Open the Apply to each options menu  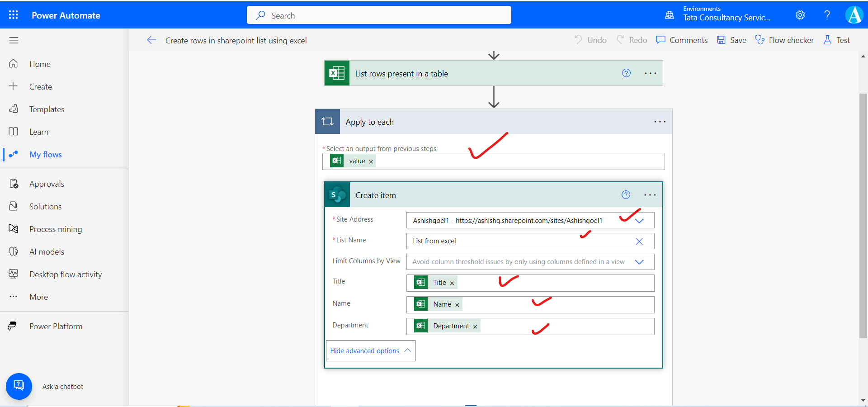(x=660, y=122)
